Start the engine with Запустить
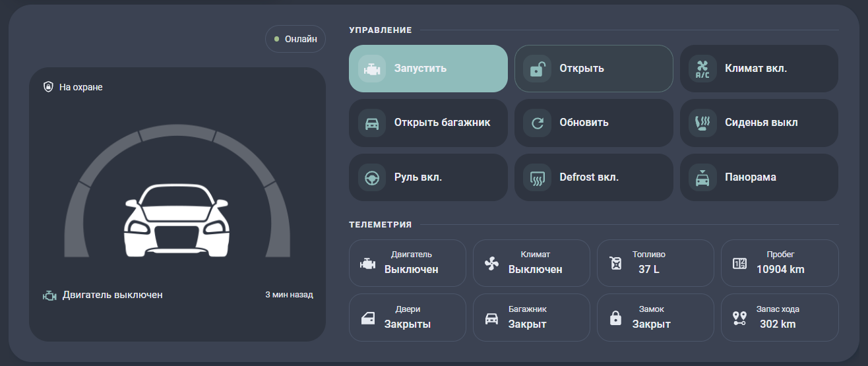The height and width of the screenshot is (366, 868). pos(428,69)
